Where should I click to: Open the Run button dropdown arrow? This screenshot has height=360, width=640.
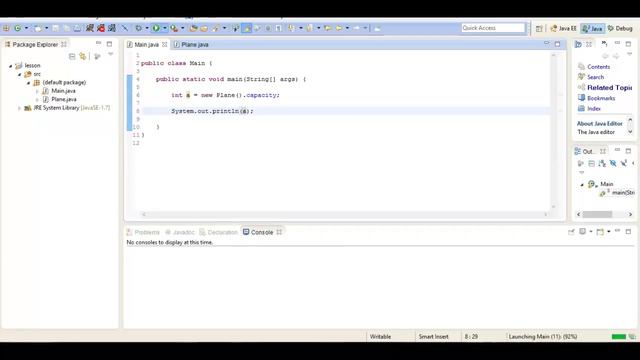click(164, 28)
